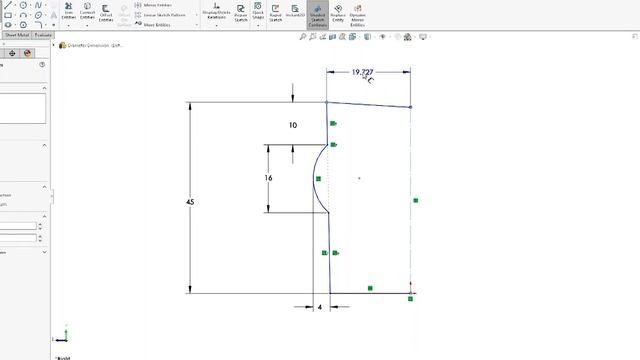Screen dimensions: 640x360
Task: Click the Instant2D tool
Action: [295, 11]
